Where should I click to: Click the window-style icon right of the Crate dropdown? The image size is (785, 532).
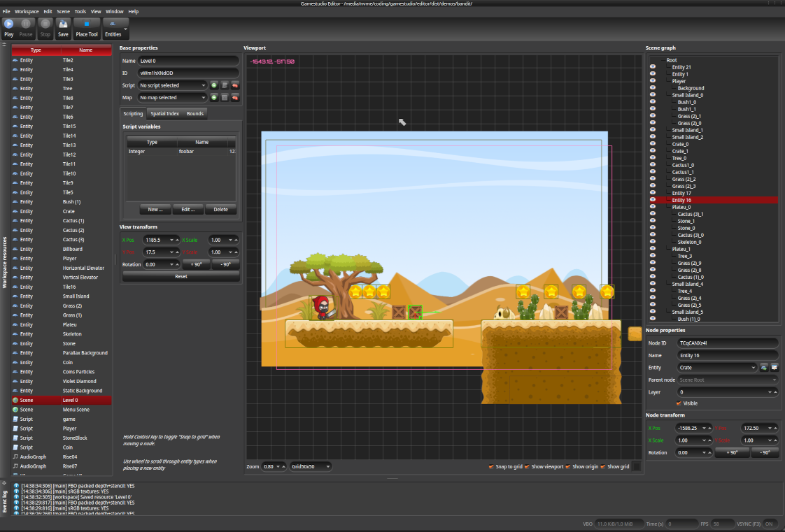(774, 368)
